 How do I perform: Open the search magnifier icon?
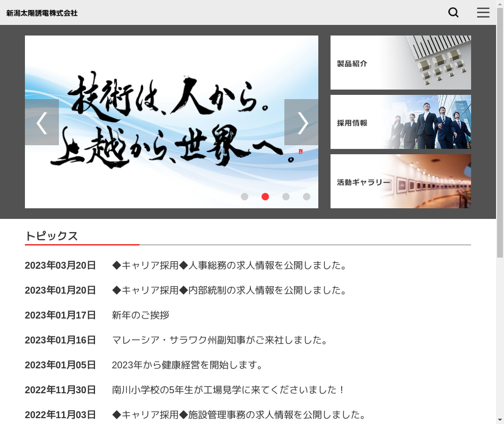click(453, 13)
